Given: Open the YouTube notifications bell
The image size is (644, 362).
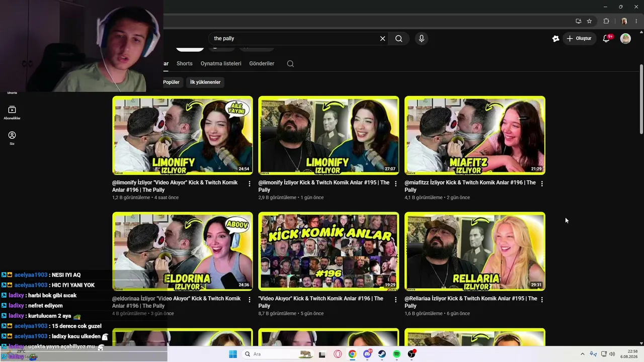Looking at the screenshot, I should pos(607,39).
